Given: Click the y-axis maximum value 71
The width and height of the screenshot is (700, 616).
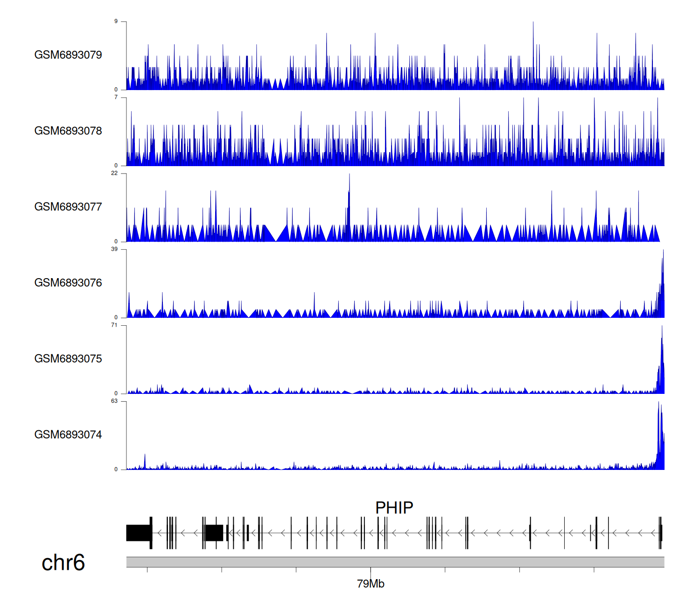Looking at the screenshot, I should pos(114,325).
